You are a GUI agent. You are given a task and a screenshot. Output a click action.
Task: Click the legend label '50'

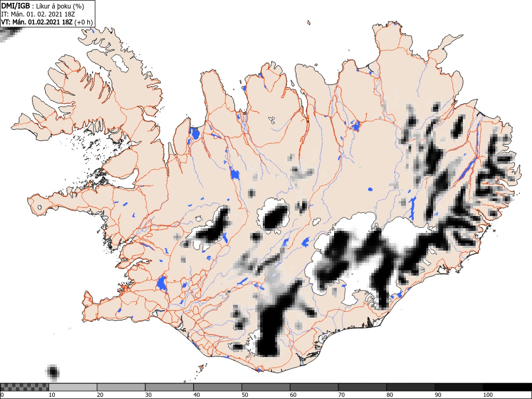coord(245,395)
